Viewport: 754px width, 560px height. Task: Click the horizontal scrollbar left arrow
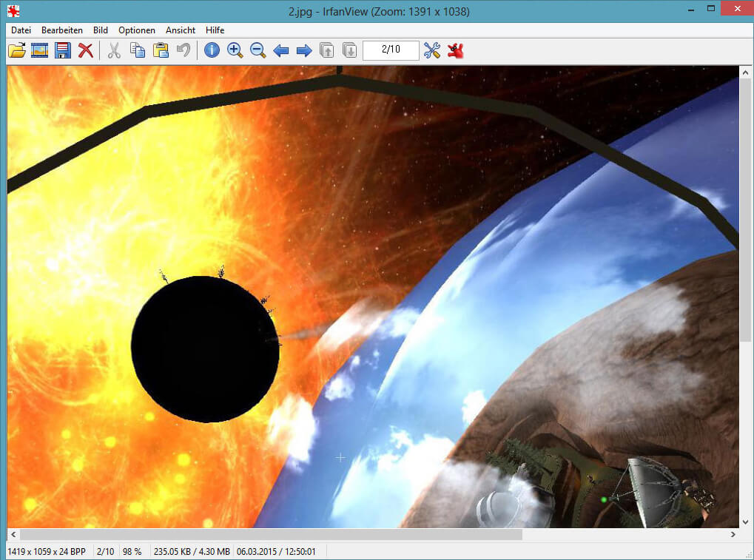click(13, 534)
